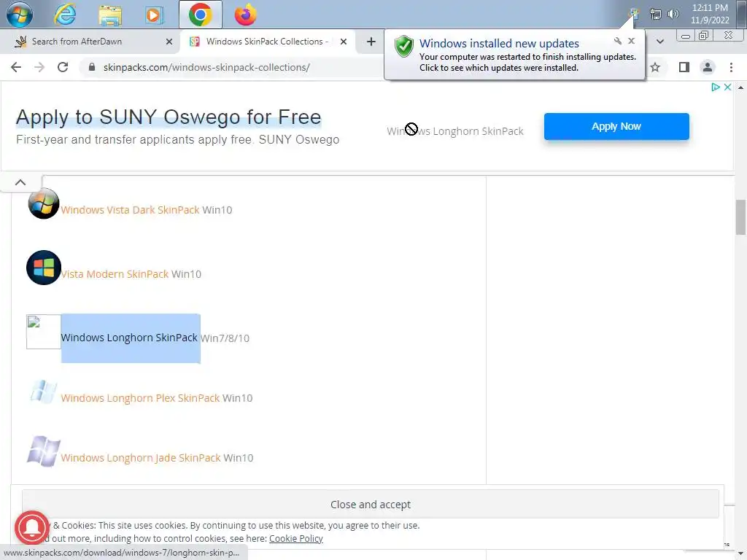747x560 pixels.
Task: Go back to the previous page
Action: point(16,67)
